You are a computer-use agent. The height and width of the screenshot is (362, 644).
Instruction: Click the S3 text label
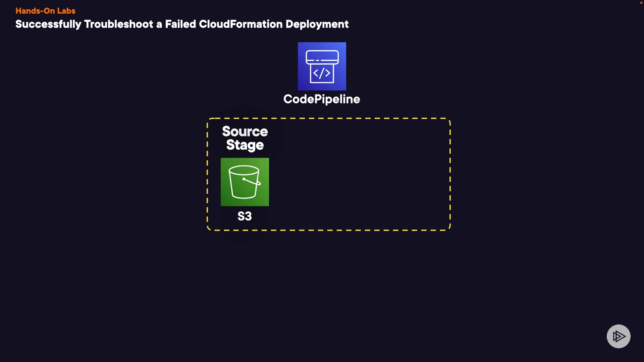coord(245,216)
